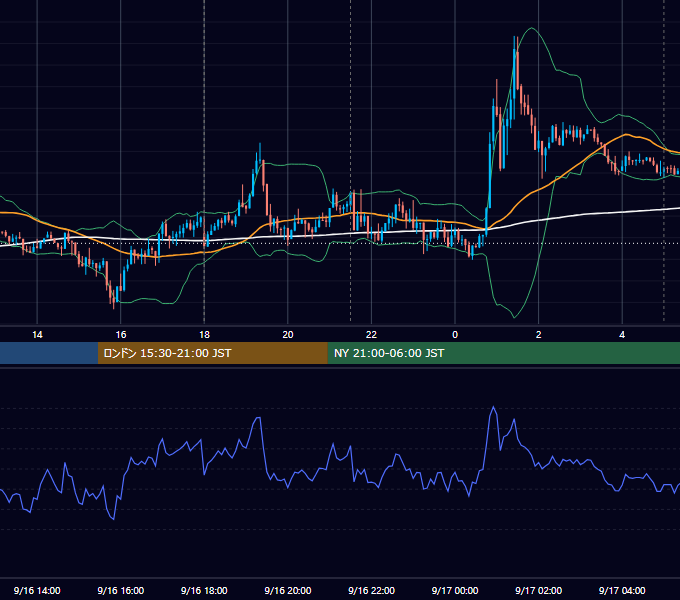Click the 9/17 02:00 label on the lower axis
680x600 pixels.
click(x=539, y=590)
